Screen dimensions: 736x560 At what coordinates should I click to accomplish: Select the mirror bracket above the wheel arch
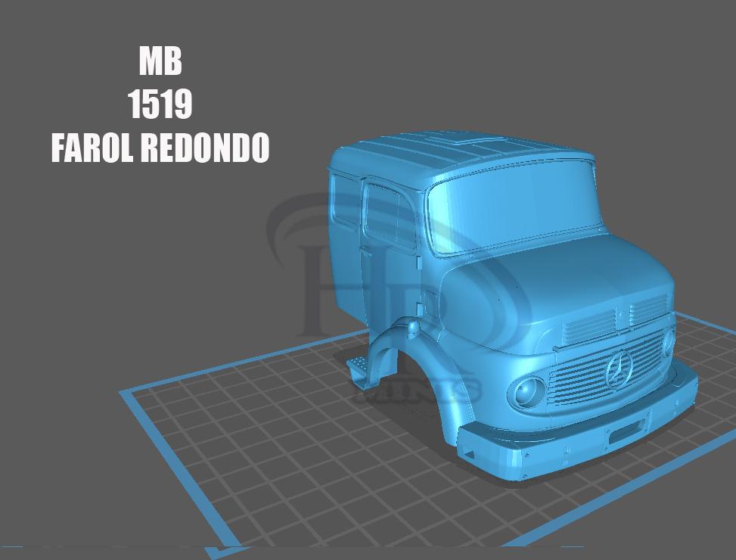click(x=412, y=325)
